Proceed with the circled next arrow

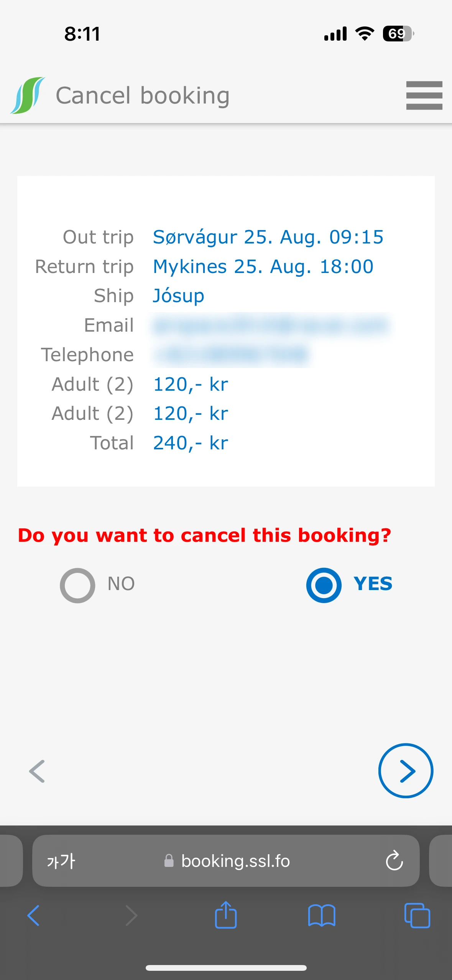coord(406,771)
